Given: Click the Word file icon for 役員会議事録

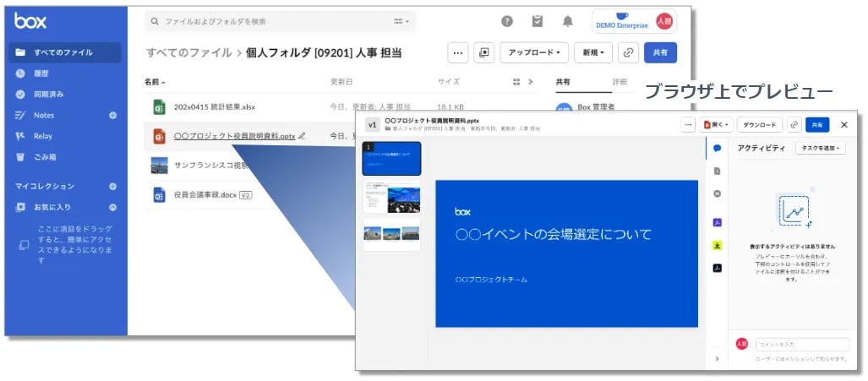Looking at the screenshot, I should pyautogui.click(x=160, y=194).
